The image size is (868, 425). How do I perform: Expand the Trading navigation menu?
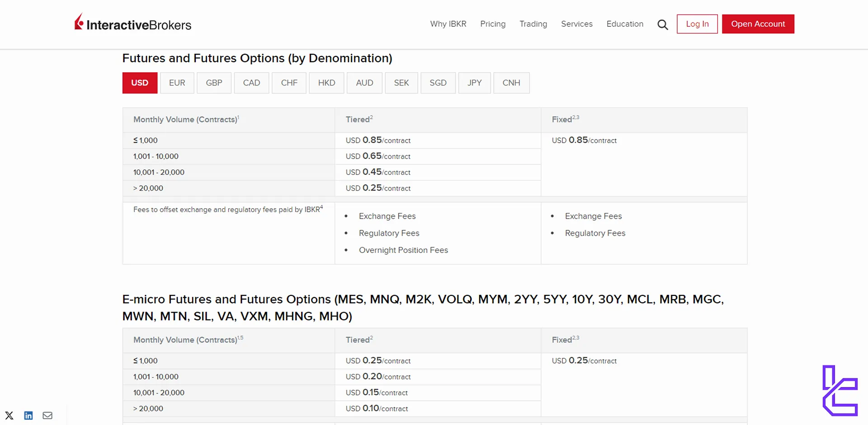[x=533, y=24]
